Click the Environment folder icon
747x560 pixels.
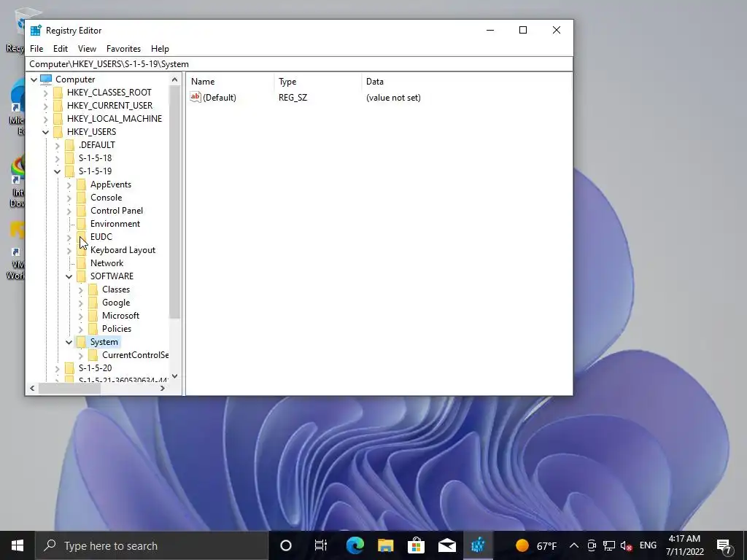click(x=82, y=223)
